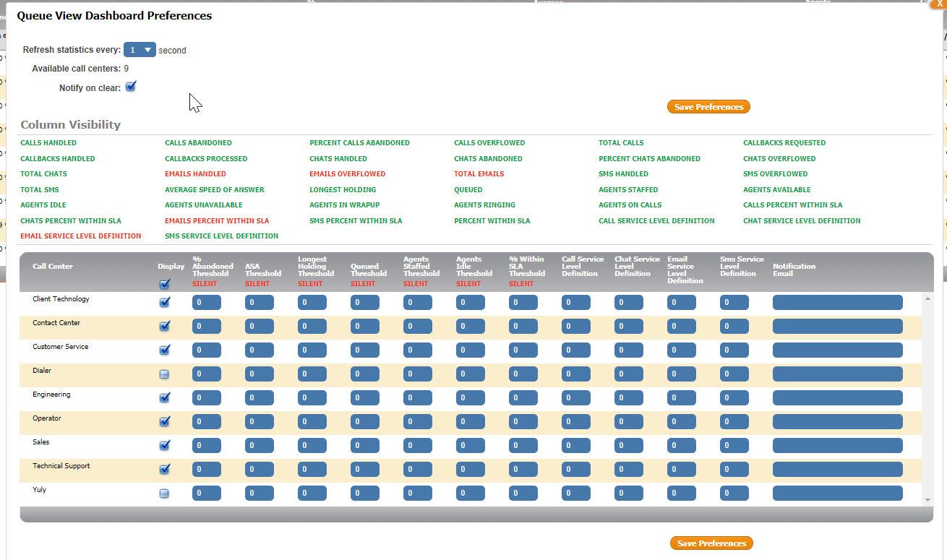The width and height of the screenshot is (947, 560).
Task: Enable EMAIL SERVICE LEVEL DEFINITION column
Action: point(81,236)
